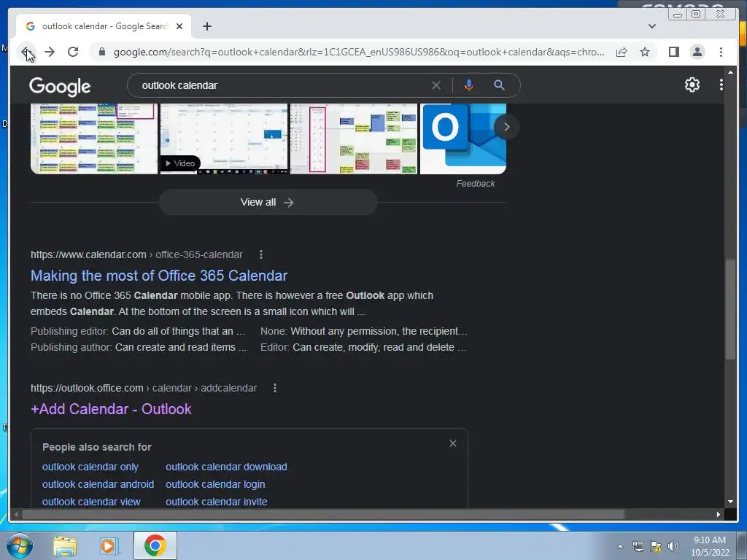Open the Chrome side panel icon
Screen dimensions: 747x560
tap(673, 52)
